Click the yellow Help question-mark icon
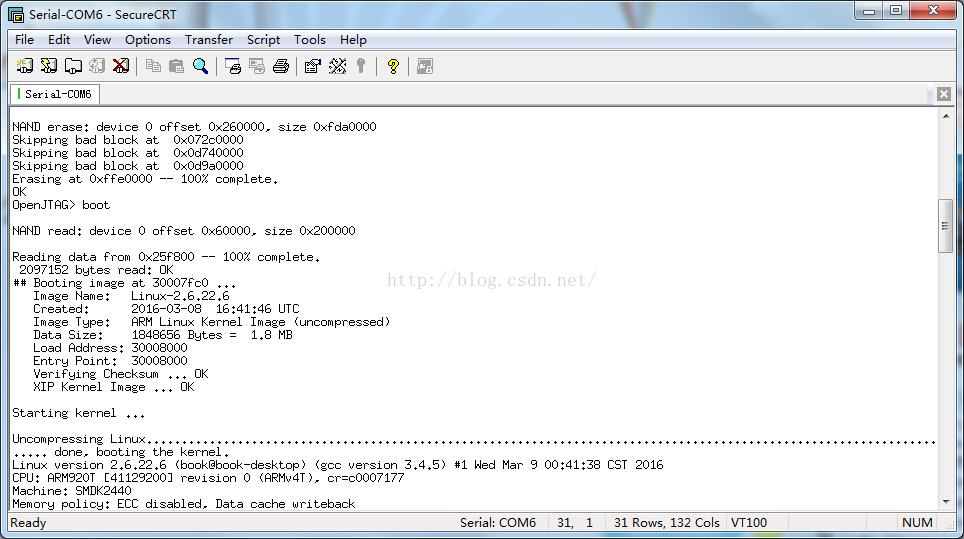The height and width of the screenshot is (539, 964). point(393,66)
